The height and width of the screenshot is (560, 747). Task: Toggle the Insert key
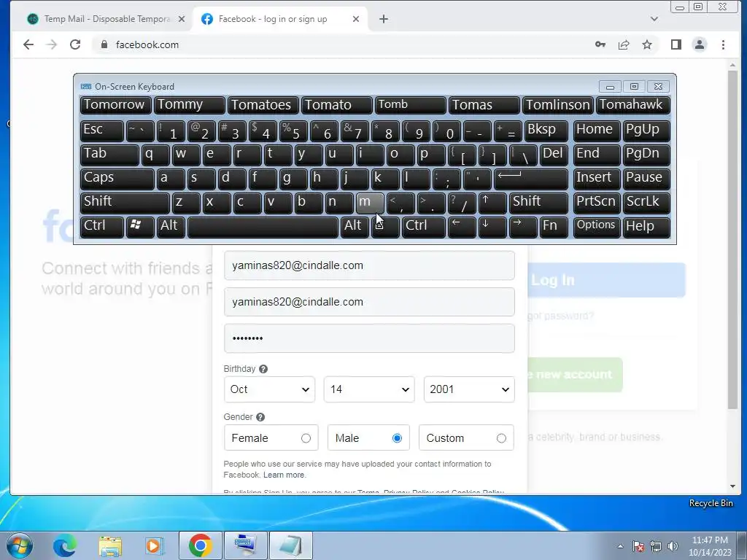(597, 179)
